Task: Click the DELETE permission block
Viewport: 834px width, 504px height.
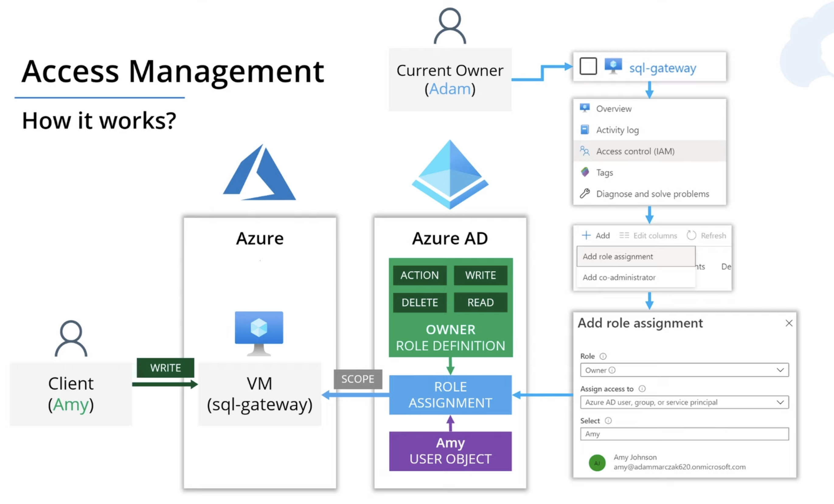Action: (x=420, y=302)
